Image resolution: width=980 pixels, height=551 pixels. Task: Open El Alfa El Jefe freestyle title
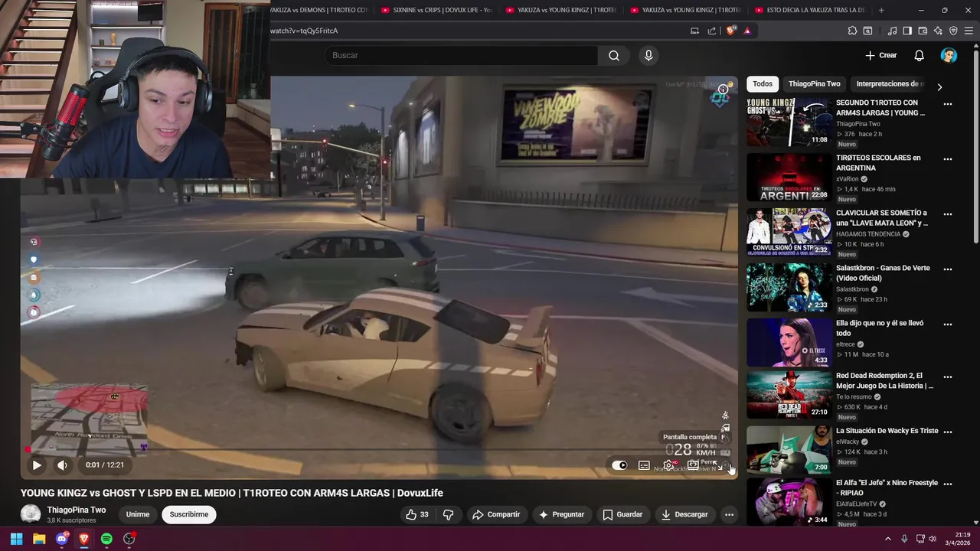pos(887,488)
